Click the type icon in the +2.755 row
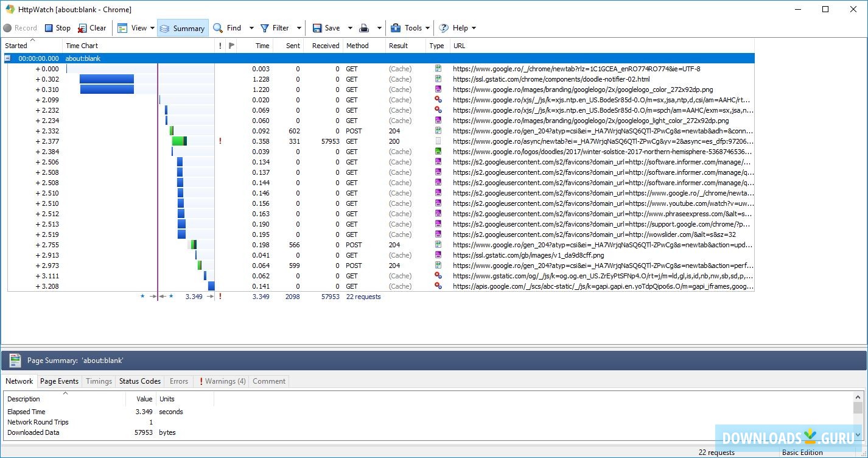The image size is (868, 458). [438, 245]
